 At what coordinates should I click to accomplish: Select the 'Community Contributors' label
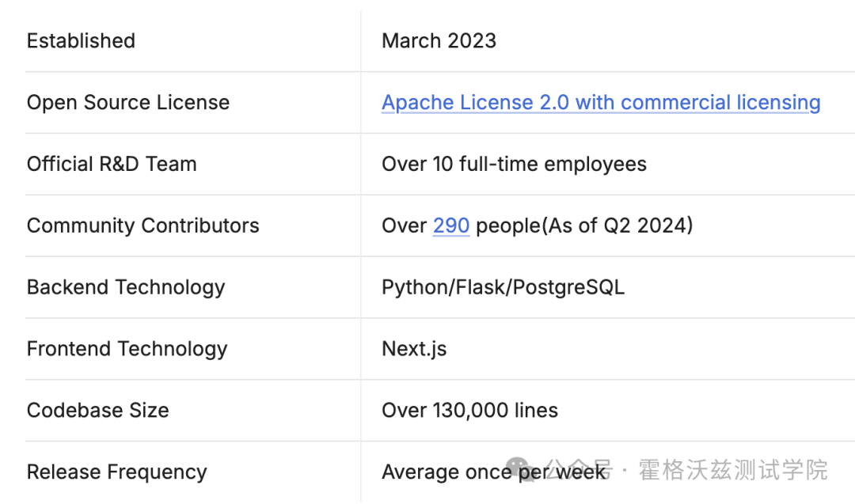(142, 225)
